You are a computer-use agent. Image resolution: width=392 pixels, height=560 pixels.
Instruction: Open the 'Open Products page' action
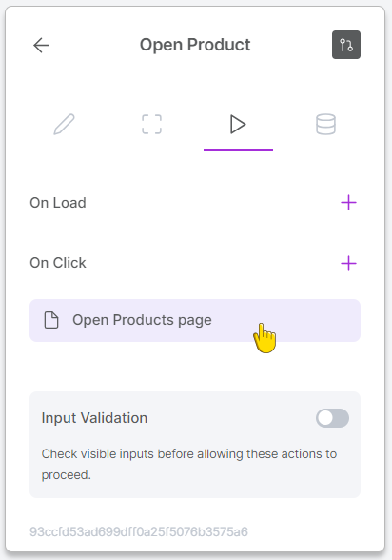195,320
